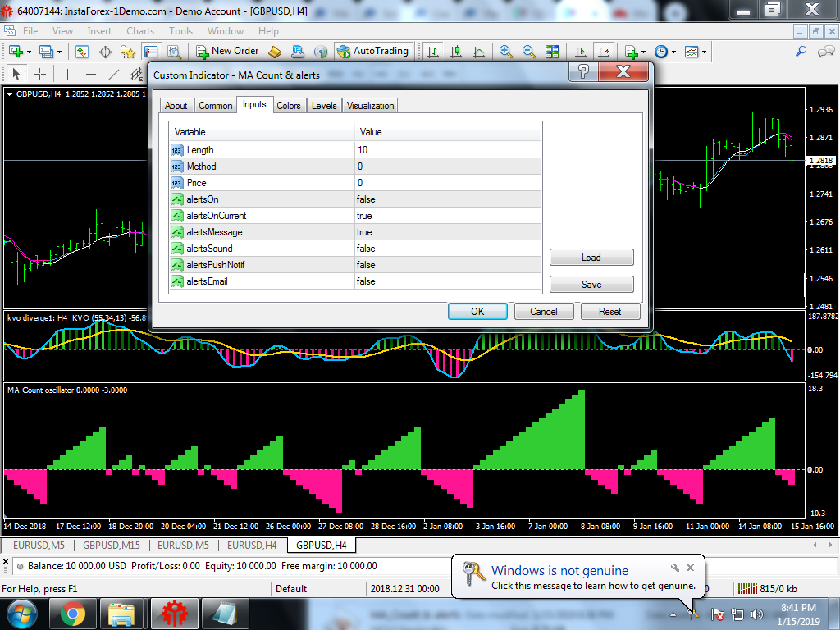Expand the GBPUSD,H4 chart title triangle

[9, 94]
